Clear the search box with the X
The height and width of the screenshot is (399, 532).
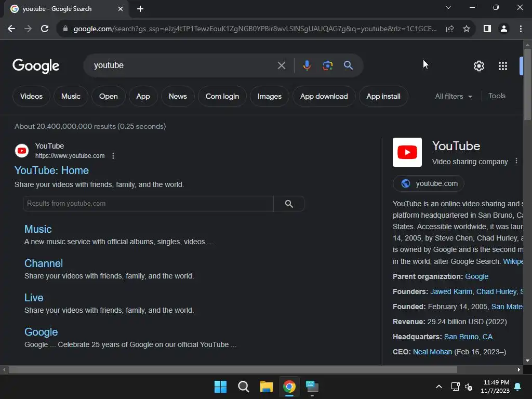281,65
